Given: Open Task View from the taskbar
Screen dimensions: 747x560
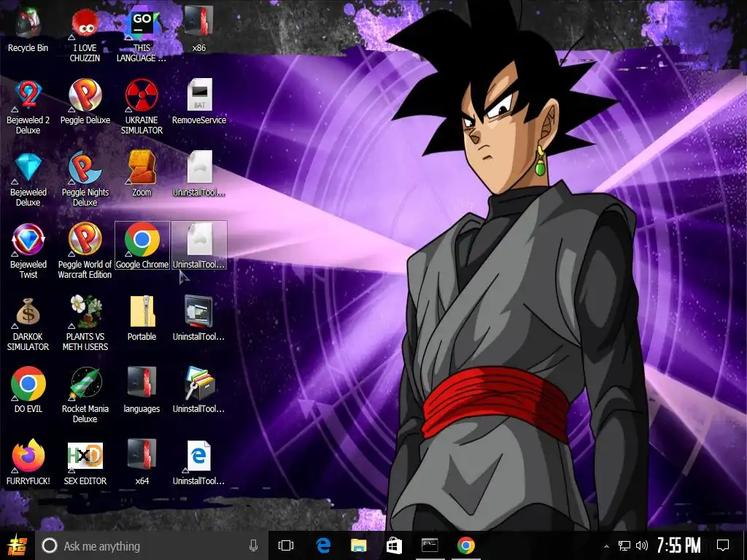Looking at the screenshot, I should (286, 545).
